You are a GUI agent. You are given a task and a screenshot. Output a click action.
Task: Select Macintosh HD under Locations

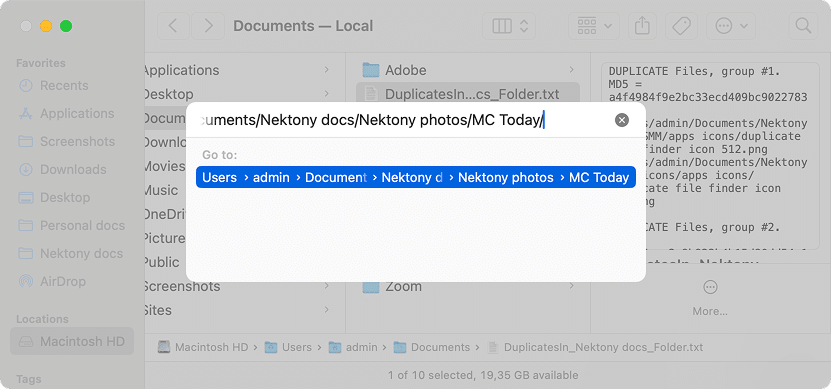point(72,341)
